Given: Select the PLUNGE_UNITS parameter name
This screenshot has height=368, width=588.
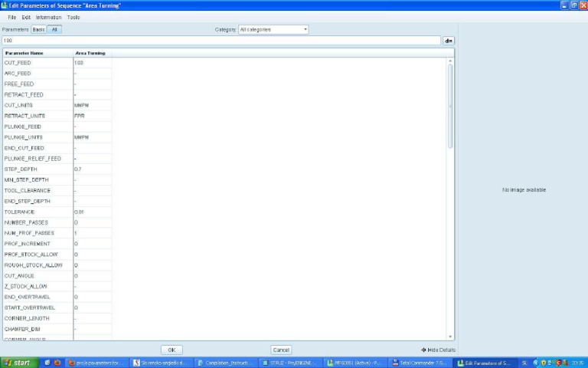Looking at the screenshot, I should tap(23, 137).
